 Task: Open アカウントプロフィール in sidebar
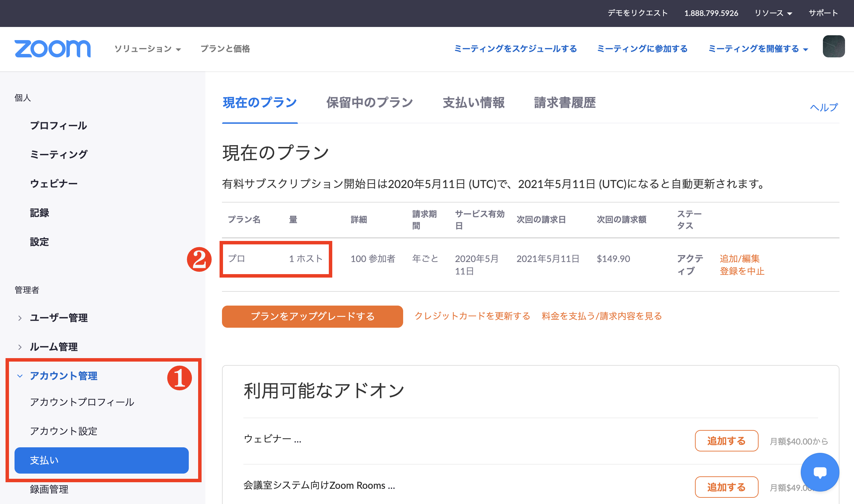[x=82, y=402]
